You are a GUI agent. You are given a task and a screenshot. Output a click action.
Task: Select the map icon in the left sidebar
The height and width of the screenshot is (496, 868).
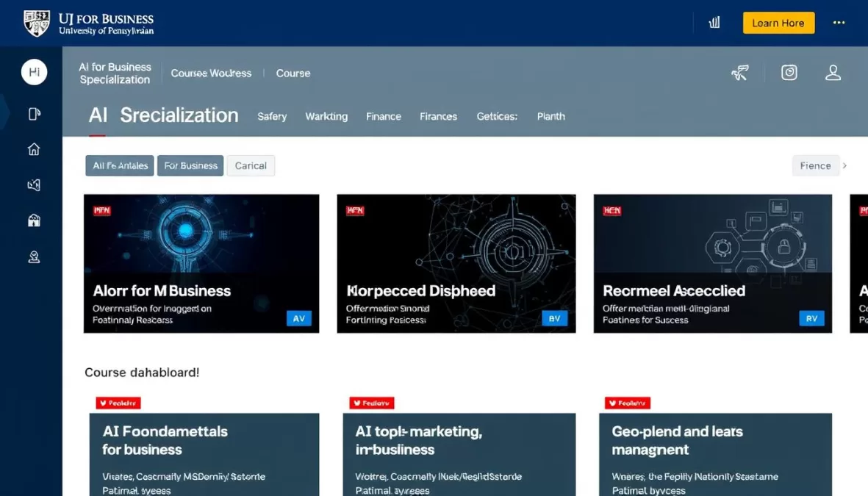tap(34, 184)
